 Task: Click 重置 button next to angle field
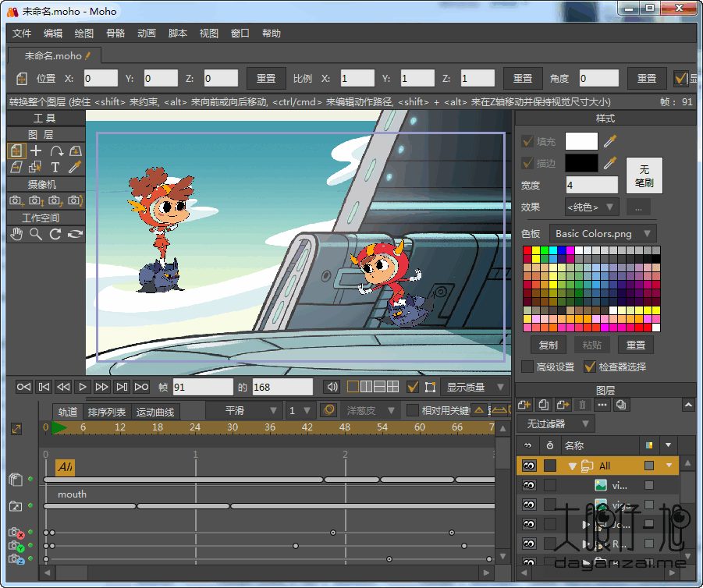647,79
